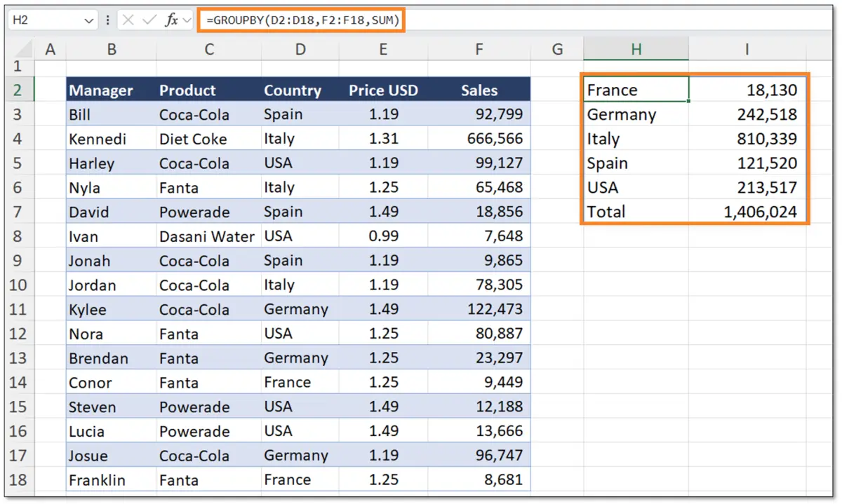Open the Name Box dropdown arrow
Viewport: 842px width, 504px height.
point(89,21)
